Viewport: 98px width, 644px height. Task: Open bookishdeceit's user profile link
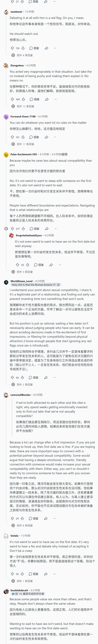(x=19, y=590)
